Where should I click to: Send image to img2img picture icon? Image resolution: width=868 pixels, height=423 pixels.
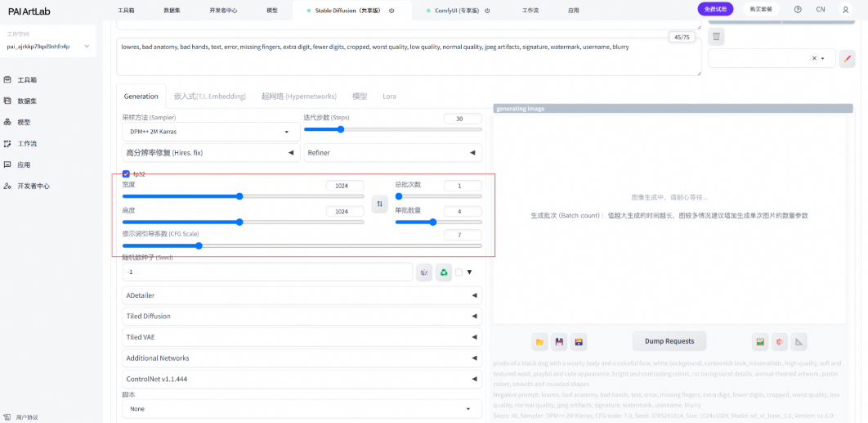[760, 341]
